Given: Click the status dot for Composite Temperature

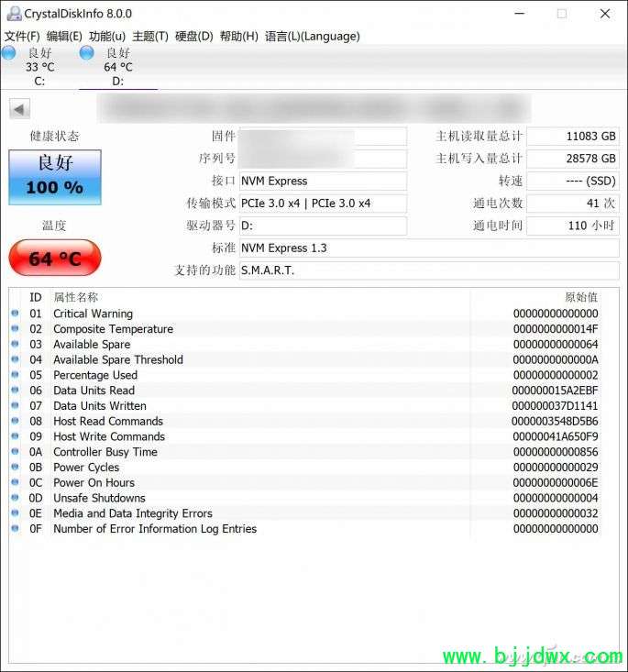Looking at the screenshot, I should [x=15, y=328].
